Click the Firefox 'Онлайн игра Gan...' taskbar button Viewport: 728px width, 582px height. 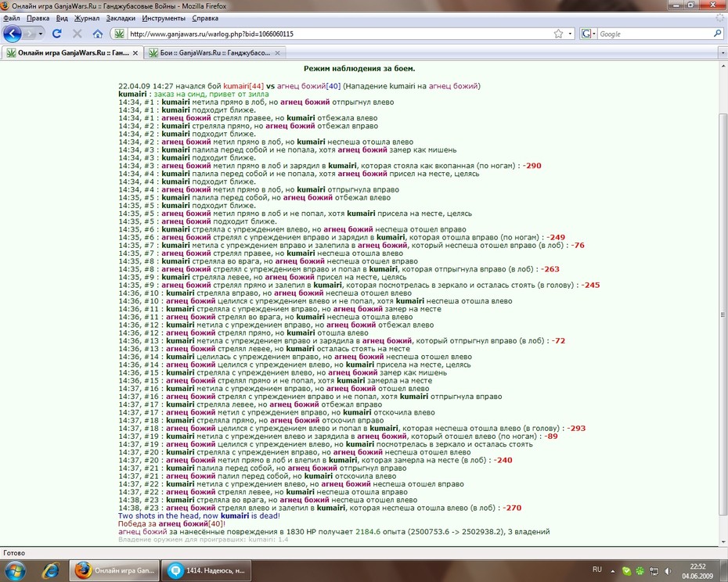(114, 570)
